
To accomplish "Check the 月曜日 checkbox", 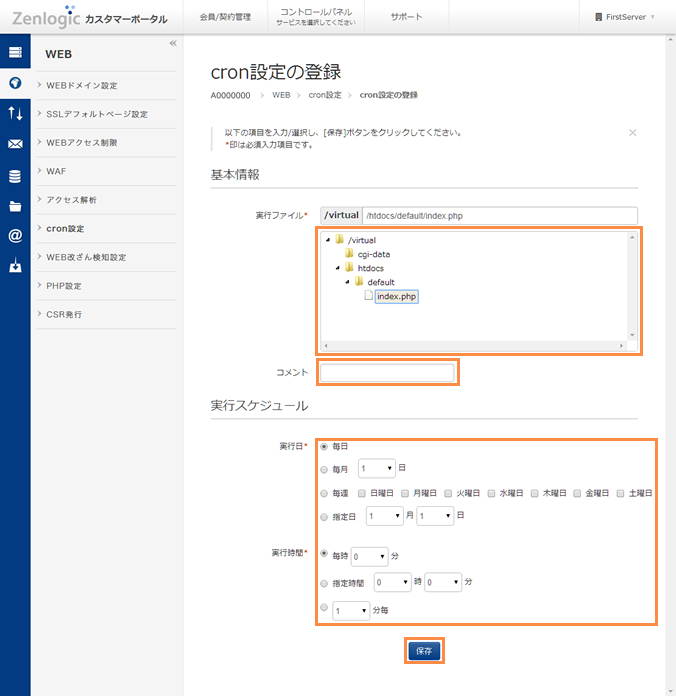I will (405, 494).
